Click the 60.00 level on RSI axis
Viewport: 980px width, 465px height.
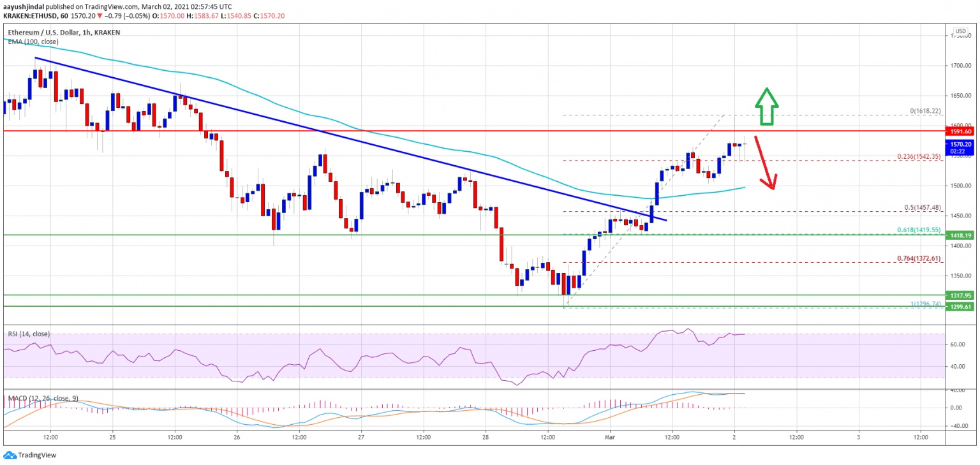pos(957,344)
